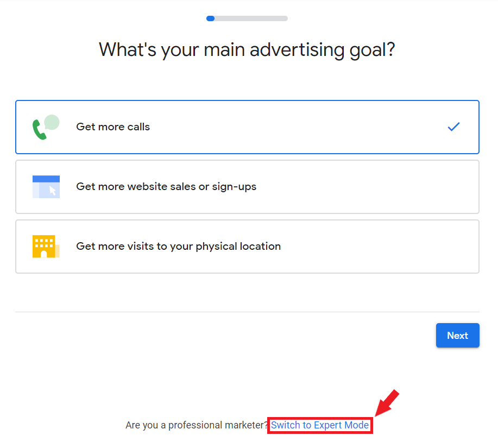Click the horizontal divider above the Next button

(247, 312)
